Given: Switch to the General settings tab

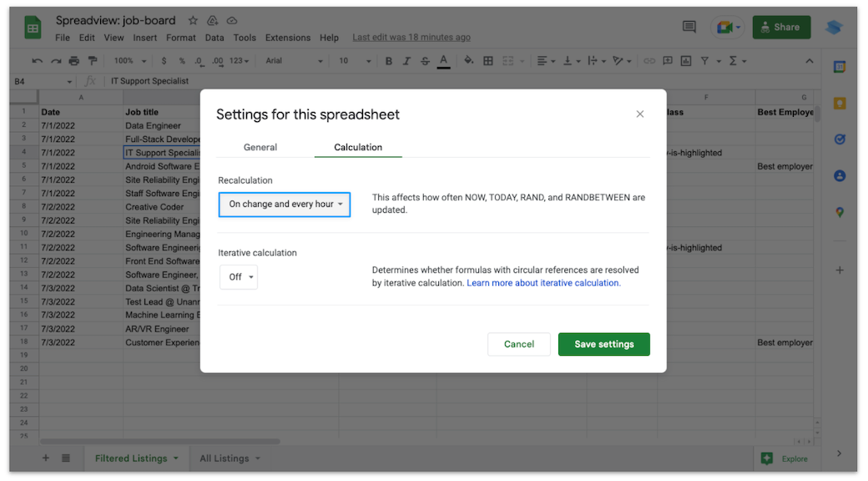Looking at the screenshot, I should coord(260,146).
